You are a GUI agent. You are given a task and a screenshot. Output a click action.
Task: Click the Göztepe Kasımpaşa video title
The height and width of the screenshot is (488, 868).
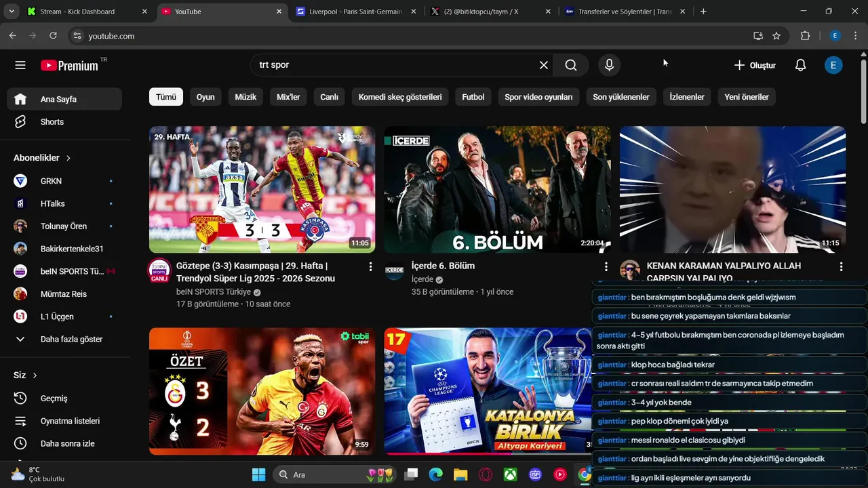click(256, 272)
